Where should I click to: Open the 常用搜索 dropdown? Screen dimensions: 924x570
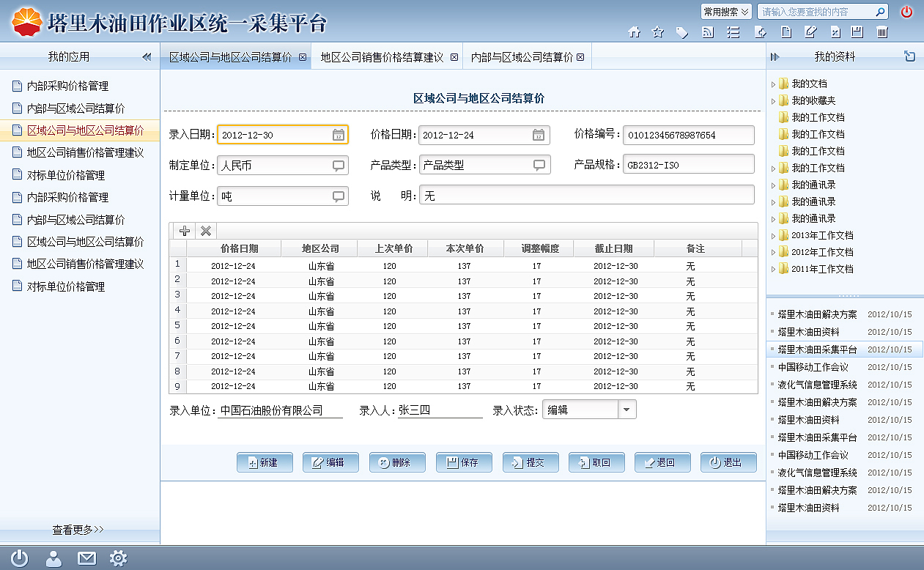(x=726, y=12)
